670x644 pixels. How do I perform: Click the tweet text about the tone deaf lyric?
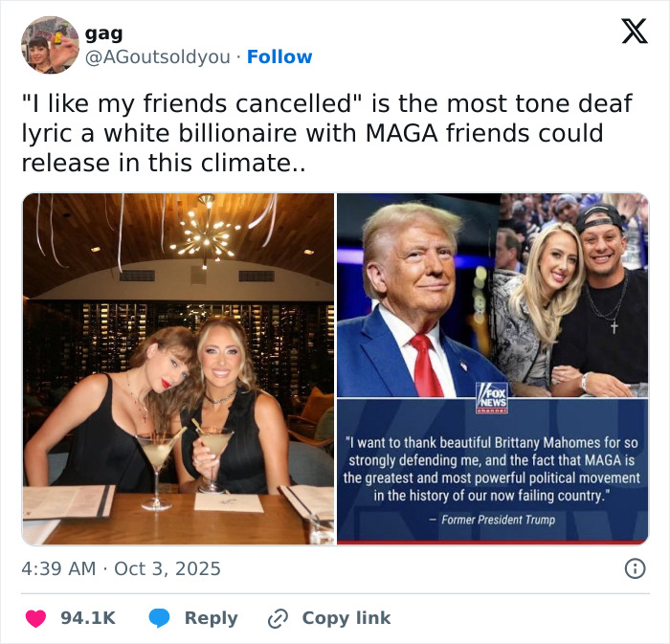point(325,134)
